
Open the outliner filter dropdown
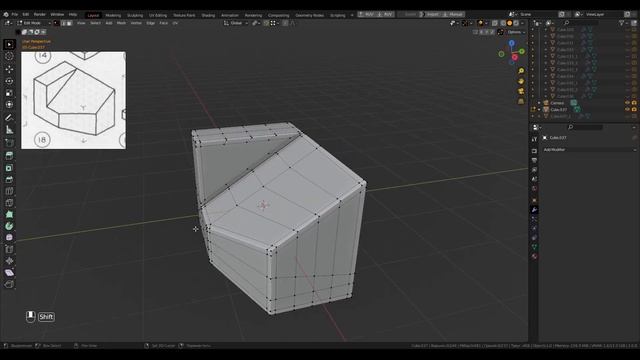coord(623,23)
